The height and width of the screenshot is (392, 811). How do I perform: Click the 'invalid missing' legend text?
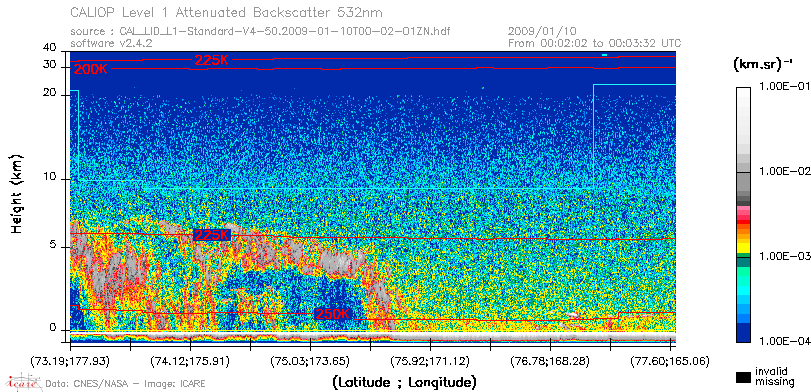click(x=774, y=376)
